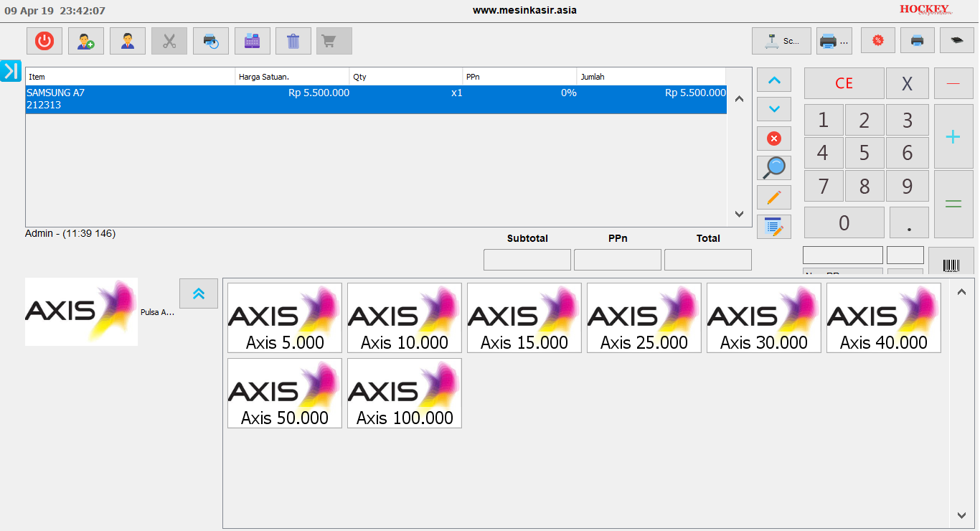
Task: Open the customer profile icon without plus
Action: coord(128,41)
